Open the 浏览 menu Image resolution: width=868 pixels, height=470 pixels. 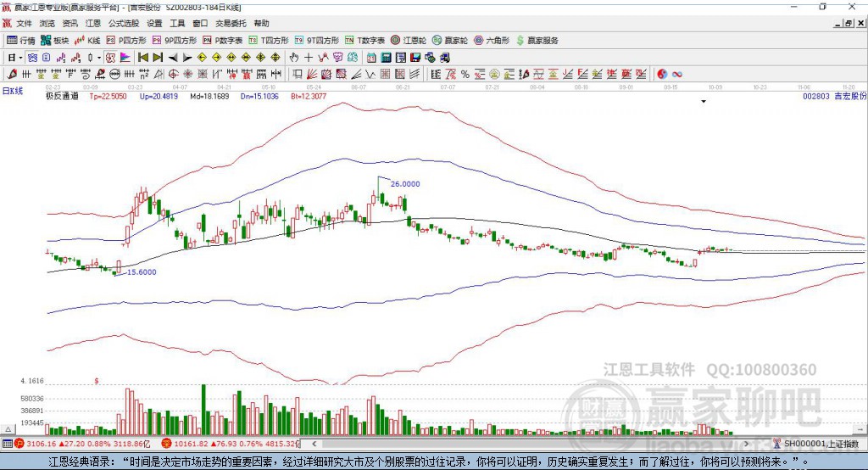(x=47, y=23)
